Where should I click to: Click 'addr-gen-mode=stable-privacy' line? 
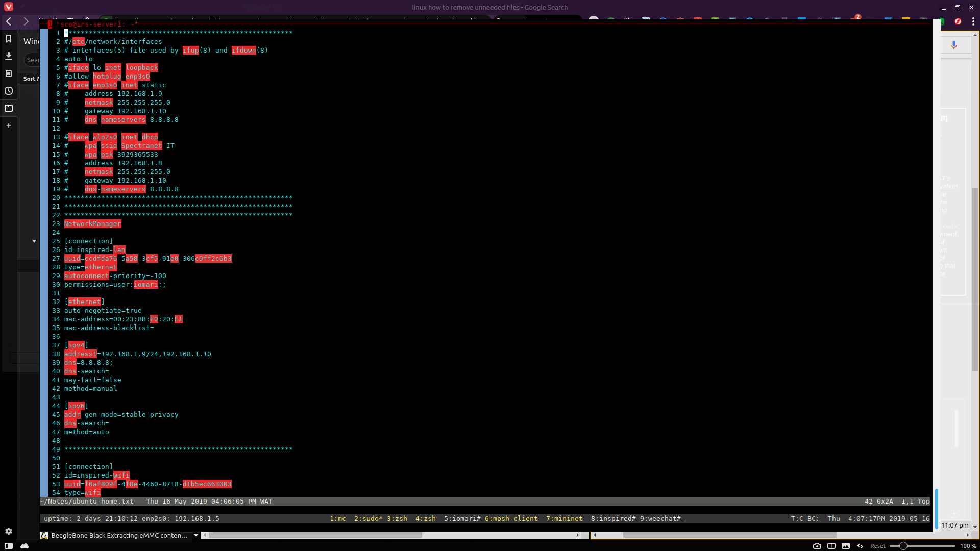(121, 415)
